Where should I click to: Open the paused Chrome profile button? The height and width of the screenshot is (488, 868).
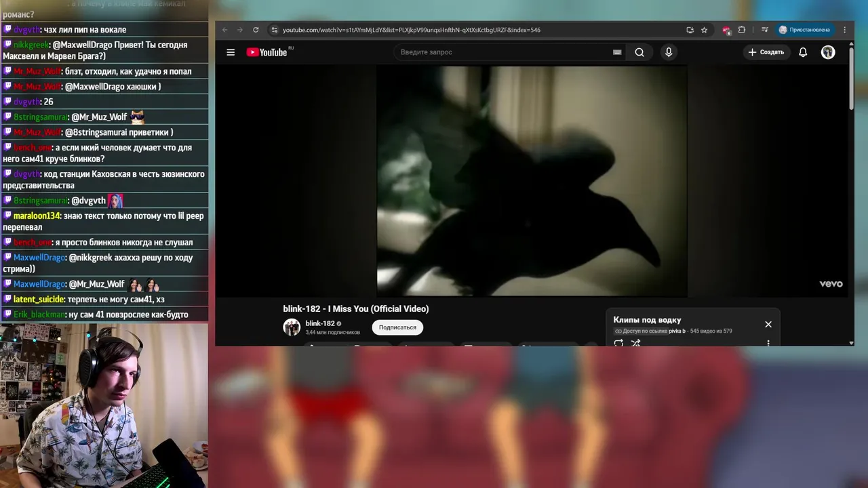click(x=805, y=30)
